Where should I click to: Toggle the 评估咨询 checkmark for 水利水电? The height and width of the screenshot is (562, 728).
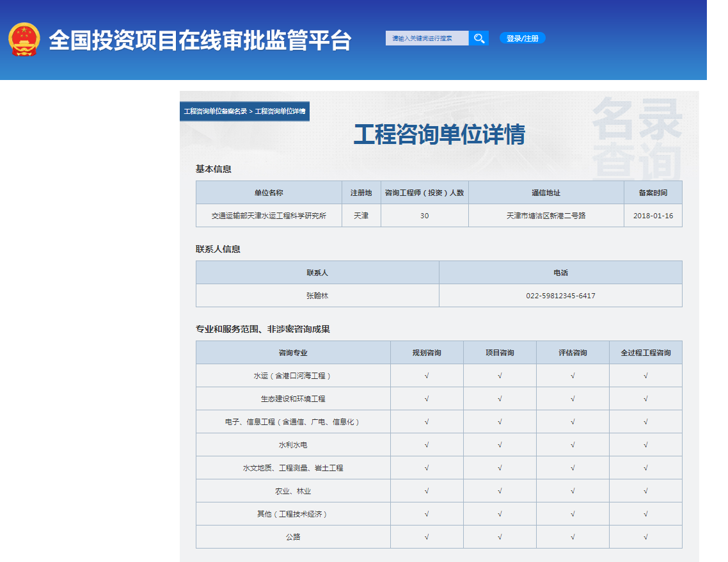pos(573,444)
